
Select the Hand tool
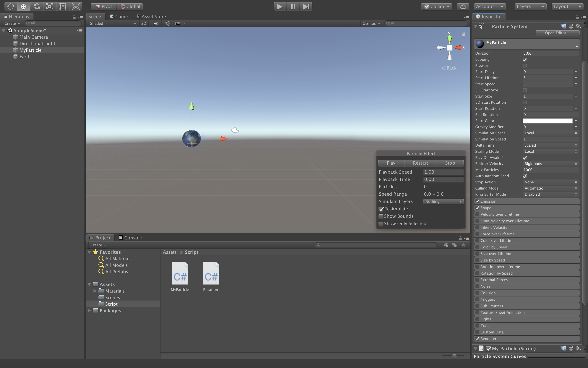(x=10, y=6)
